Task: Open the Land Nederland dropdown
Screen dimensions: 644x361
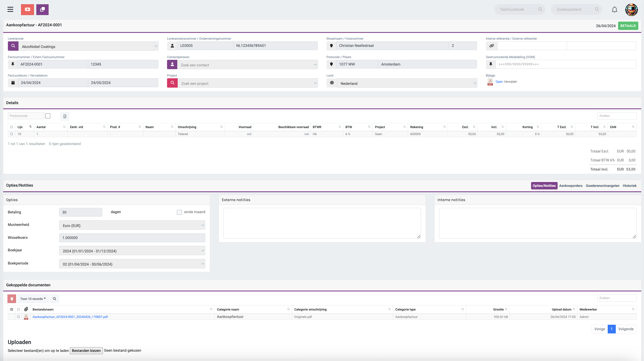Action: tap(407, 83)
